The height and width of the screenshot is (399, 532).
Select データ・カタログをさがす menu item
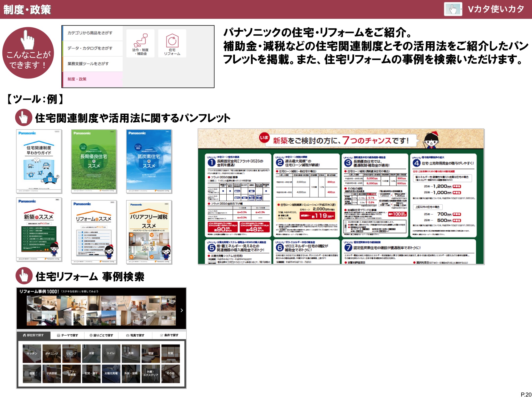click(x=90, y=48)
